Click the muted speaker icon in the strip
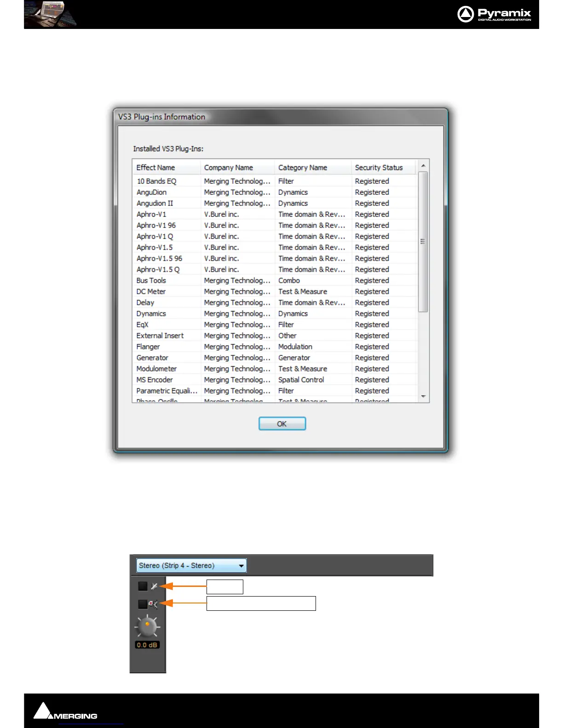Image resolution: width=563 pixels, height=728 pixels. click(x=153, y=604)
